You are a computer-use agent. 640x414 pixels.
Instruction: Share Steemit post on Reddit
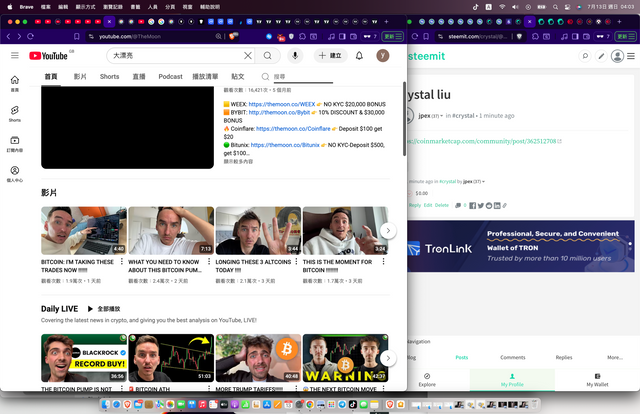click(489, 205)
